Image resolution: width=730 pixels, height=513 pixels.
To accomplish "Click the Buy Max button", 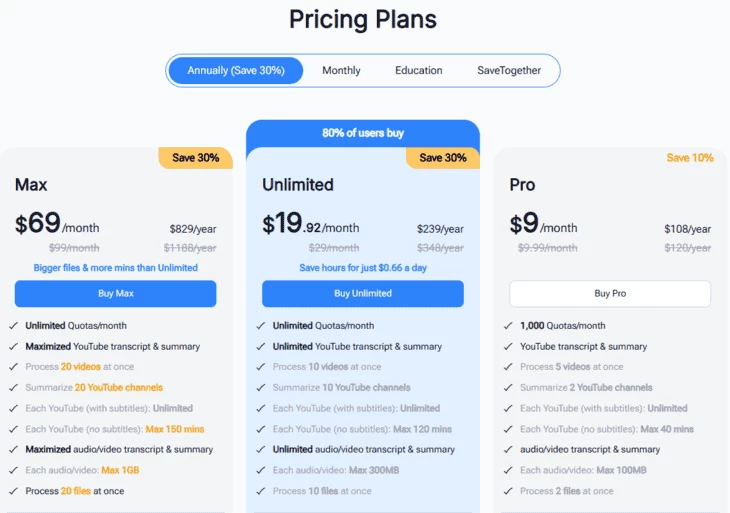I will click(x=115, y=293).
